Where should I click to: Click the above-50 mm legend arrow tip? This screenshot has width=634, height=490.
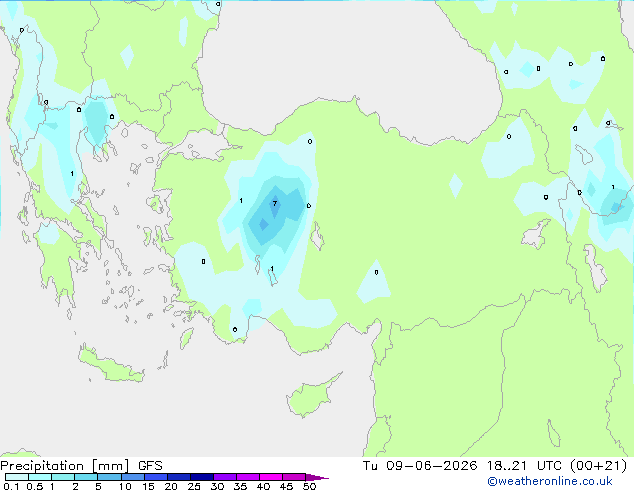317,477
